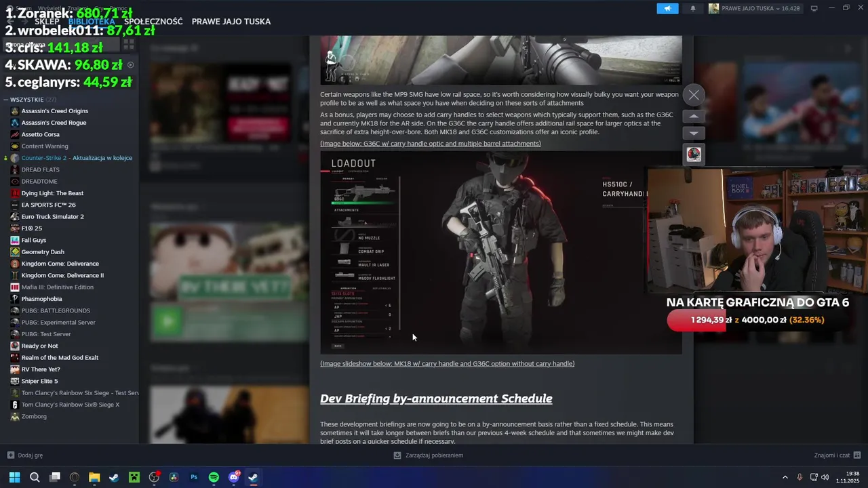Open Znajomi i czat friends panel
Viewport: 868px width, 488px height.
[x=837, y=455]
